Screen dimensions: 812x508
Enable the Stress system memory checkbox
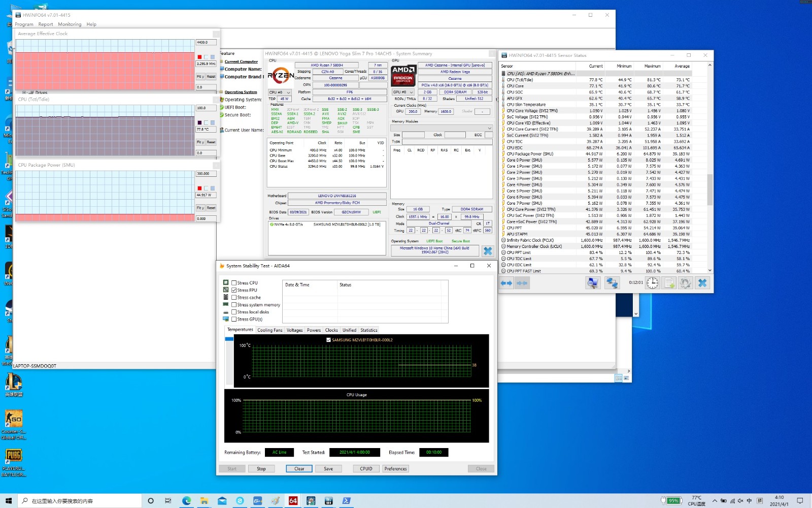(234, 305)
